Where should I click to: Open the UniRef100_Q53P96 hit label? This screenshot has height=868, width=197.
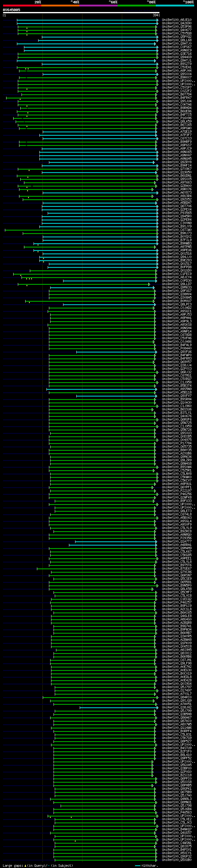tap(177, 26)
